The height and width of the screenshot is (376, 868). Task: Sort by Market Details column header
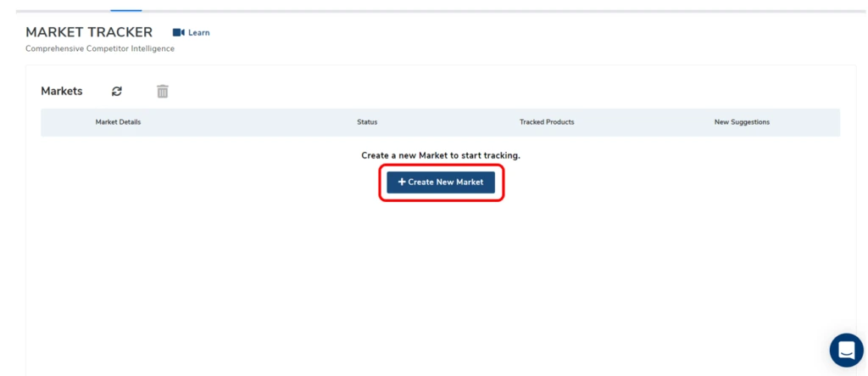click(x=118, y=122)
